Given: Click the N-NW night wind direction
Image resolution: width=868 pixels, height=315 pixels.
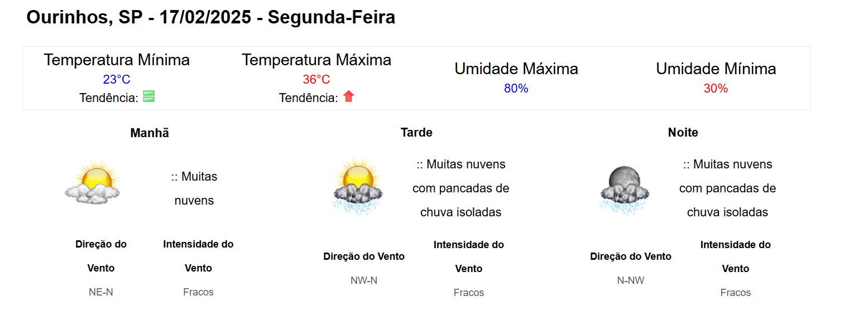Looking at the screenshot, I should [x=631, y=280].
